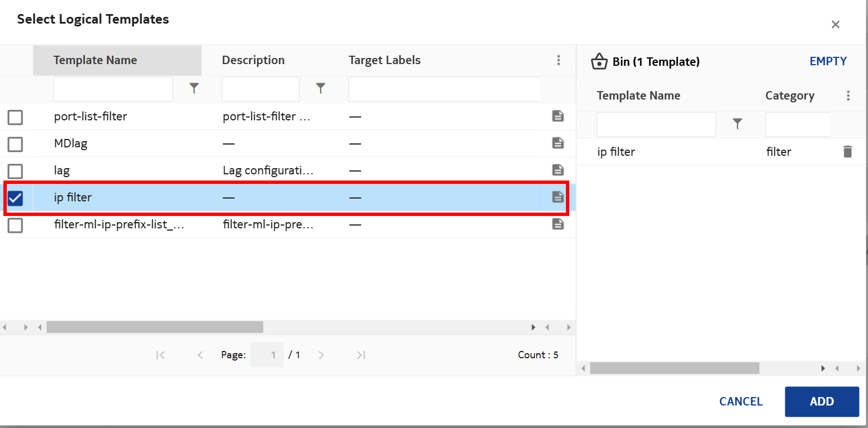Open the template table column options menu

pos(558,60)
